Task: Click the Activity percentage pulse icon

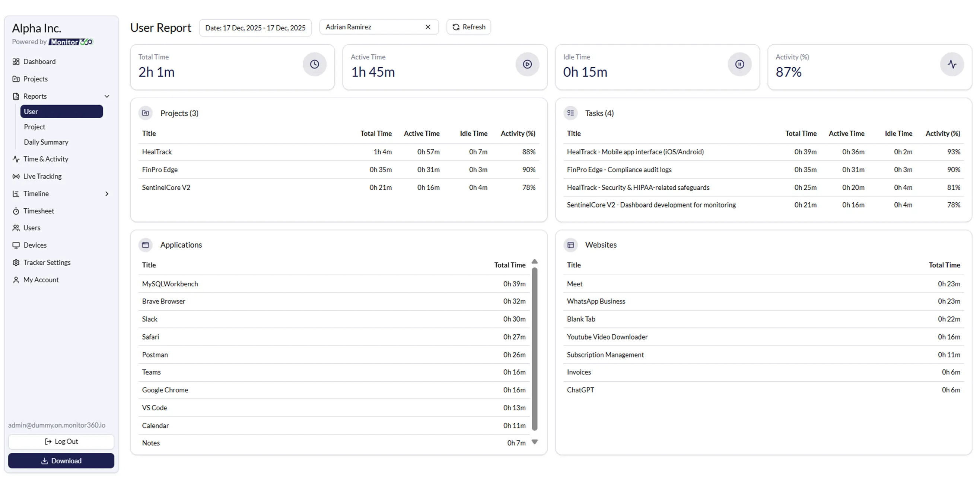Action: pyautogui.click(x=952, y=64)
